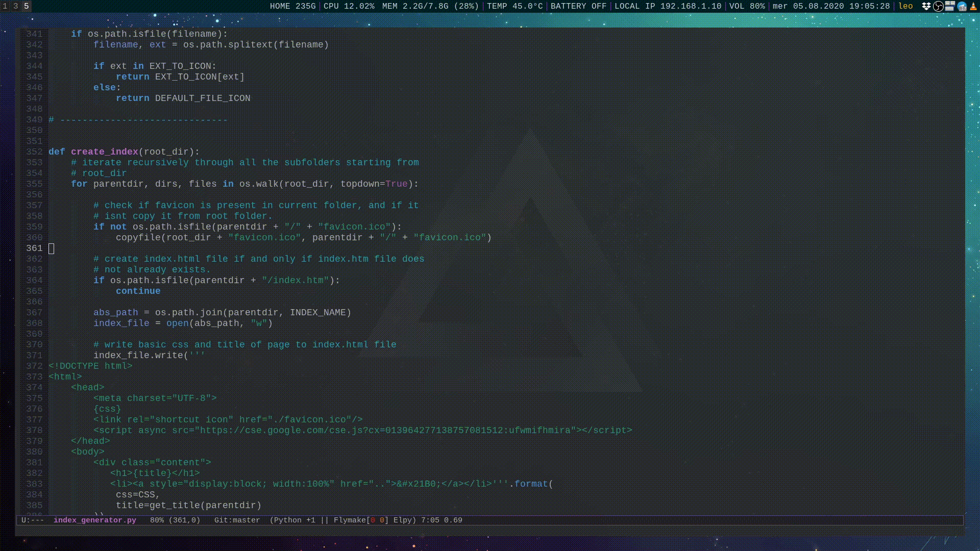Click the TEMP 45.0°C status entry

(x=515, y=6)
